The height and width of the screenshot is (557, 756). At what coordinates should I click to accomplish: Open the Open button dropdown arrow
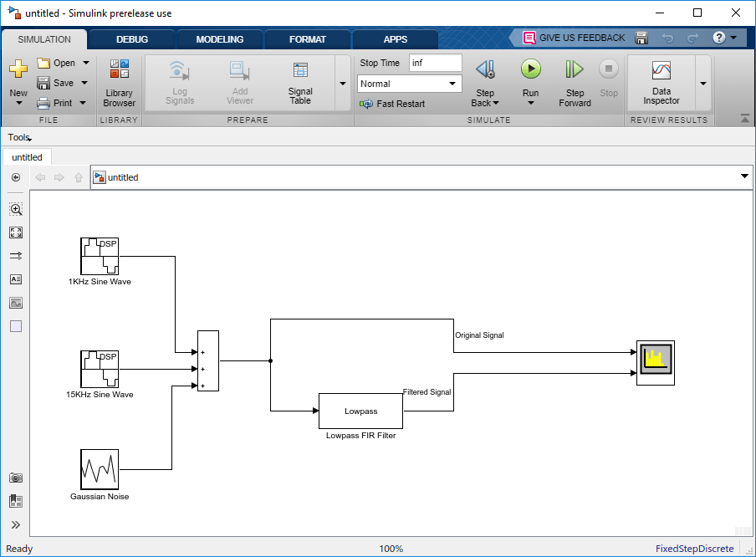pyautogui.click(x=86, y=64)
